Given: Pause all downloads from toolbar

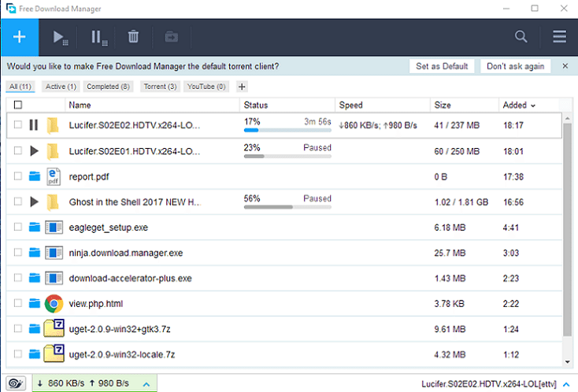Looking at the screenshot, I should click(x=98, y=37).
